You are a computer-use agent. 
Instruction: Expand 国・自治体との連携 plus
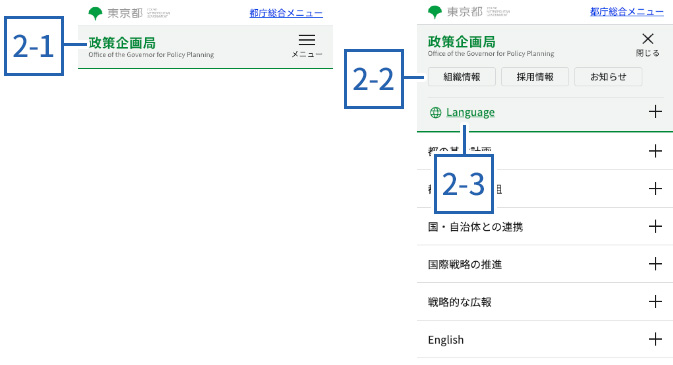(x=655, y=226)
